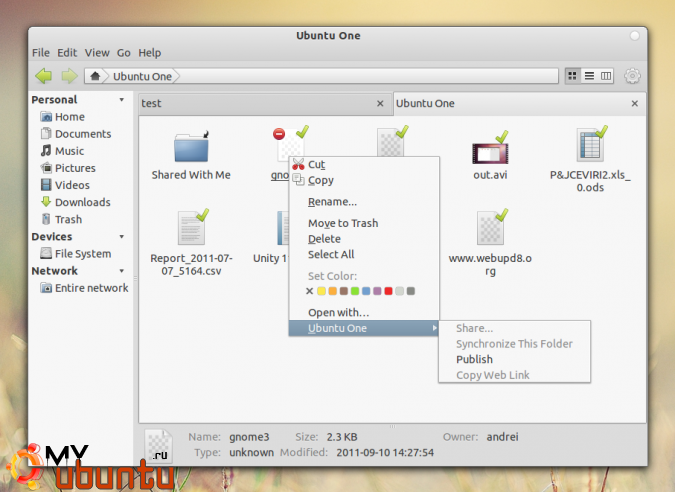This screenshot has height=492, width=675.
Task: Collapse the Network section
Action: [122, 271]
